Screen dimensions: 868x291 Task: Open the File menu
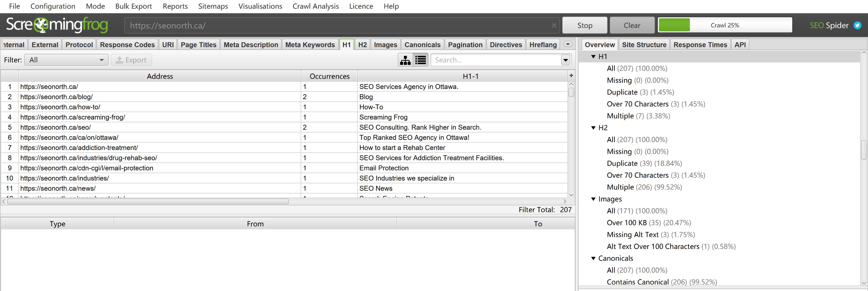[x=14, y=6]
